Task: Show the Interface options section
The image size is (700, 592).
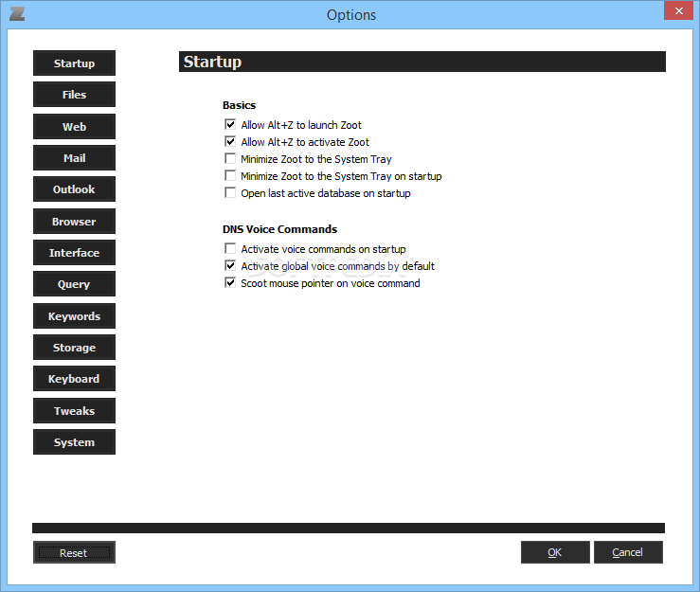Action: (74, 252)
